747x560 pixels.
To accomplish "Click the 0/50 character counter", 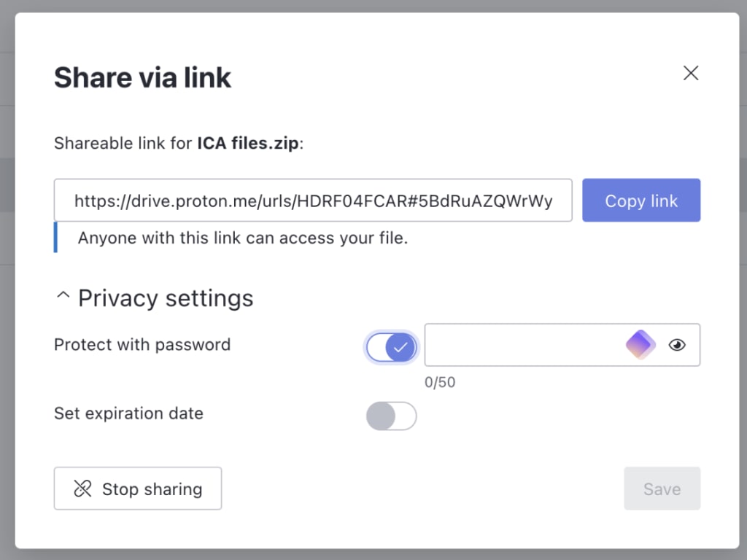I will pyautogui.click(x=440, y=382).
